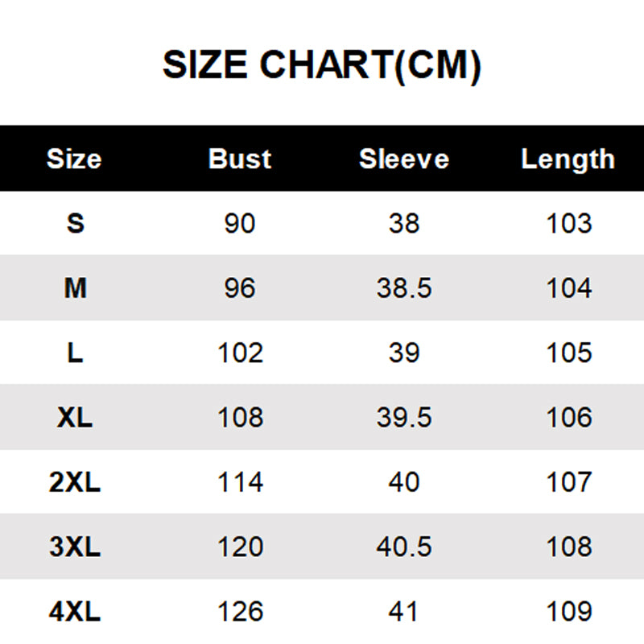
Task: Select bust value 108 in XL row
Action: point(240,417)
